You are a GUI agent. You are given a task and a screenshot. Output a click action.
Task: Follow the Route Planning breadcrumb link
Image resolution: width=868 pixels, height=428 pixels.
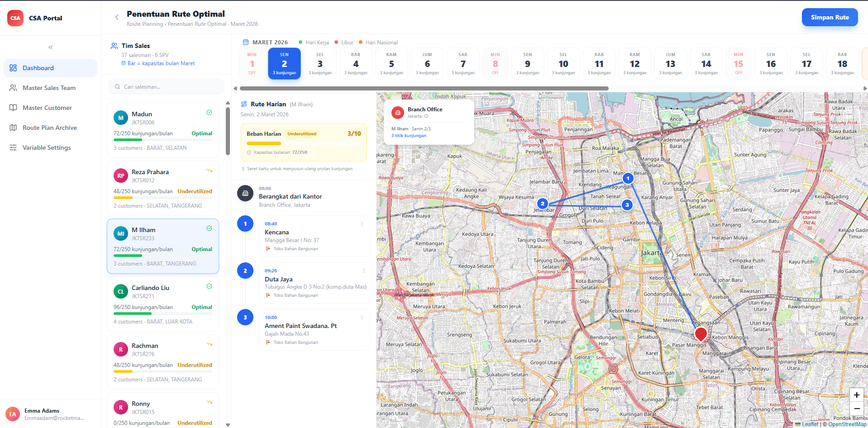[145, 24]
